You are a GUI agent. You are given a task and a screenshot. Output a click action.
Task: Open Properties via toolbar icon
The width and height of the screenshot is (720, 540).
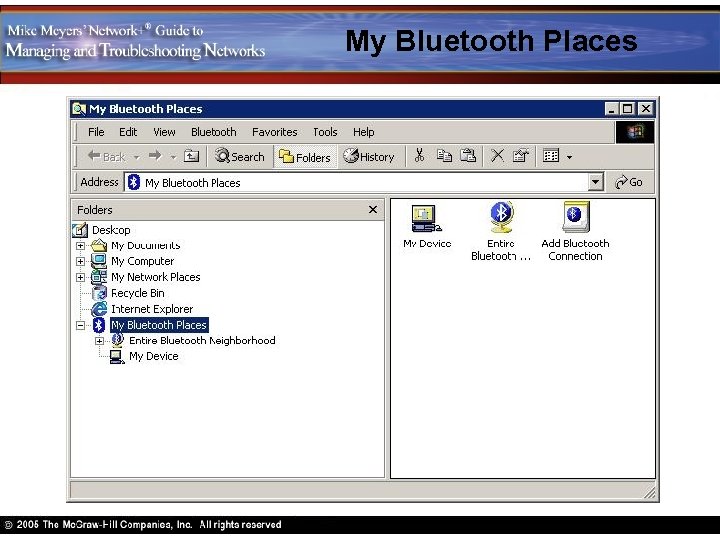[x=520, y=156]
